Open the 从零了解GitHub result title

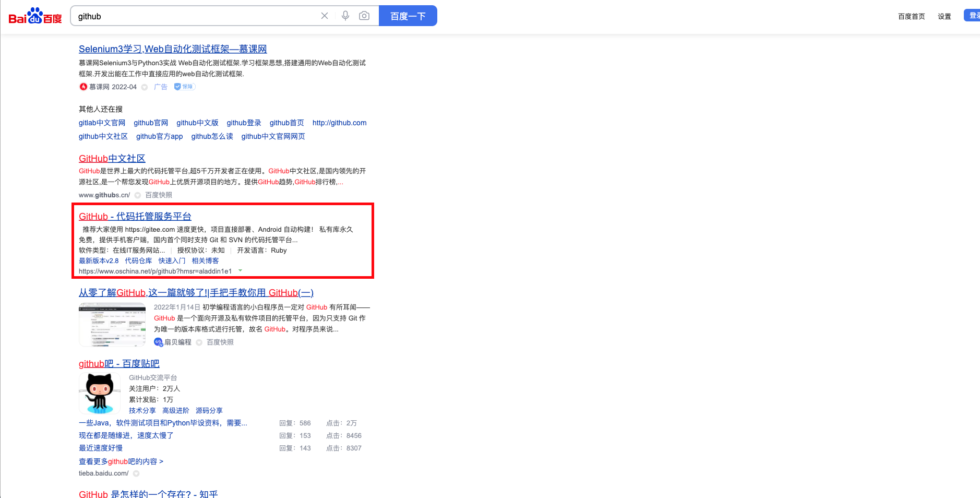tap(196, 293)
